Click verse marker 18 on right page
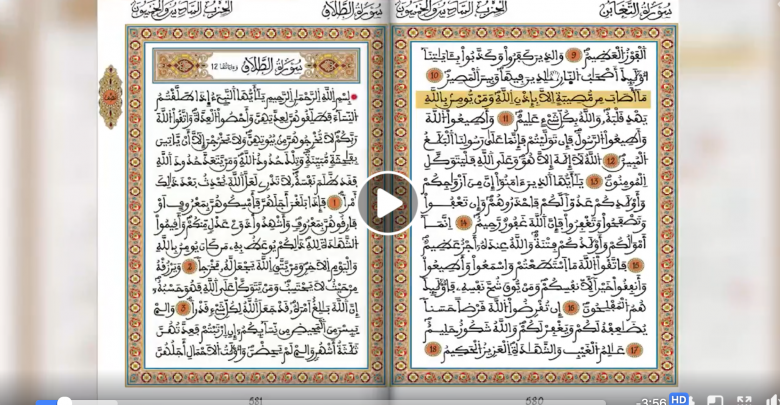This screenshot has width=780, height=405. [x=433, y=349]
